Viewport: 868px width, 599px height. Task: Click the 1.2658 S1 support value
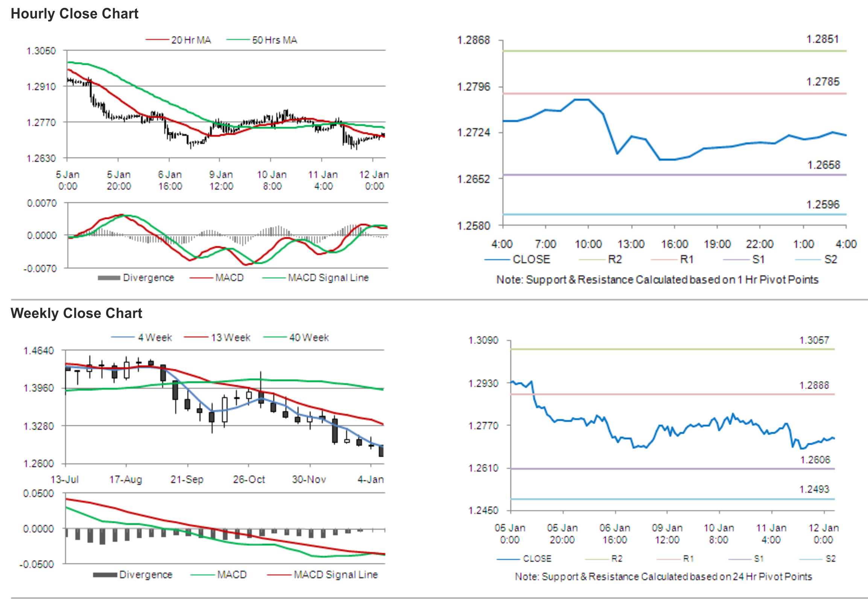click(824, 165)
